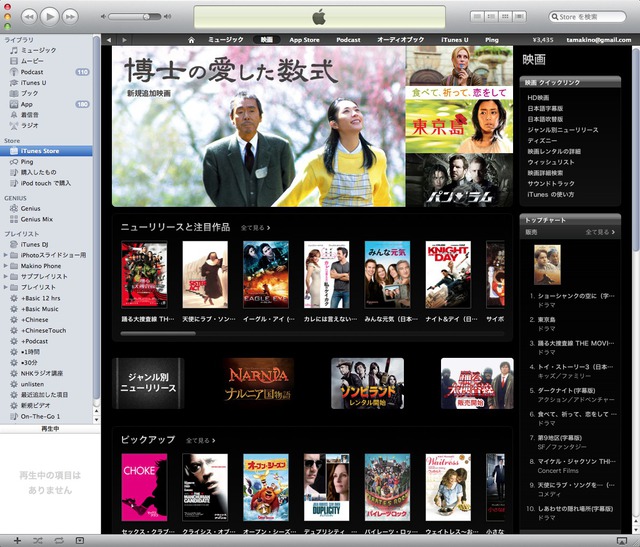
Task: Select 着信音 ringtones in sidebar
Action: 46,115
